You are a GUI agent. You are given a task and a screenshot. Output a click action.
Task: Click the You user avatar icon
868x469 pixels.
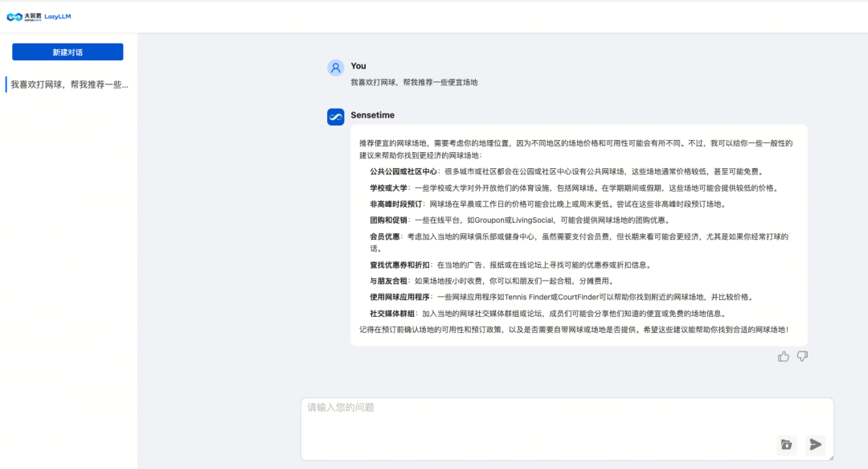335,68
